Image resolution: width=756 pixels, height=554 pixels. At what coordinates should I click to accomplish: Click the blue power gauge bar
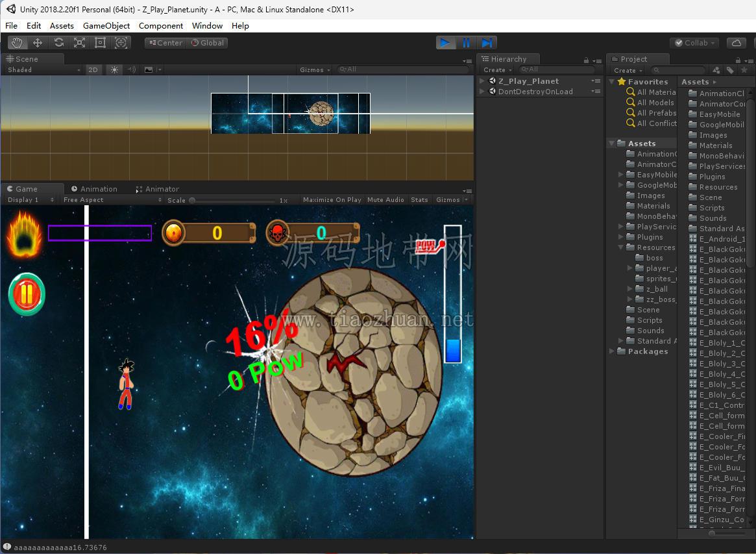click(x=453, y=294)
